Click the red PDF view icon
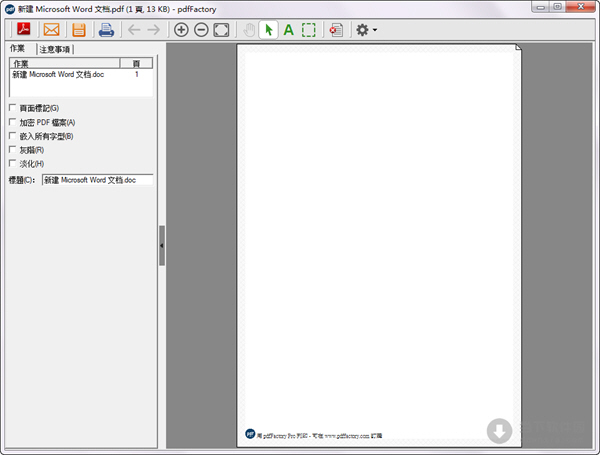This screenshot has width=600, height=455. [x=21, y=30]
